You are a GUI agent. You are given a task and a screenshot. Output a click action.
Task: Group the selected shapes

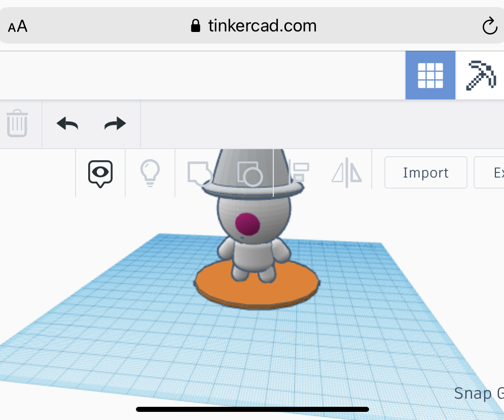click(x=199, y=172)
